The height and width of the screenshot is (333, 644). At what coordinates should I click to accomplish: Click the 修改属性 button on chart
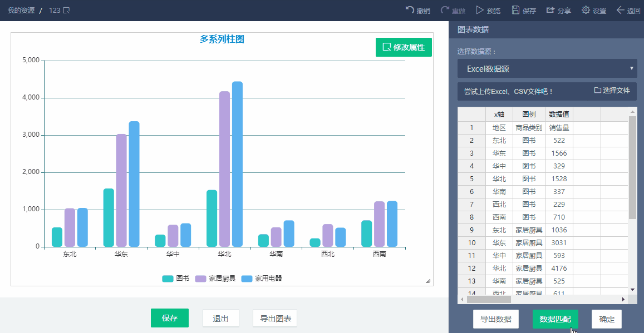[404, 47]
